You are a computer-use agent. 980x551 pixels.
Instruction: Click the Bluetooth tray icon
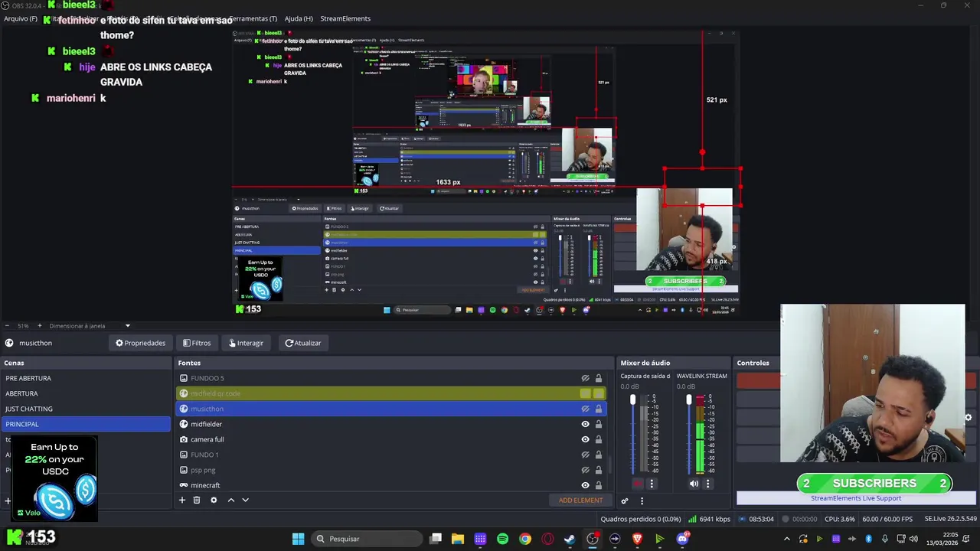click(868, 539)
